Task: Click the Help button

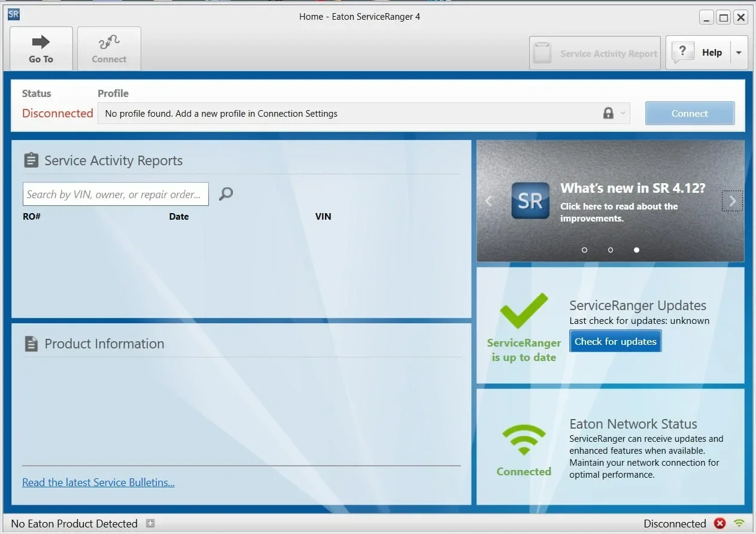Action: click(x=697, y=53)
